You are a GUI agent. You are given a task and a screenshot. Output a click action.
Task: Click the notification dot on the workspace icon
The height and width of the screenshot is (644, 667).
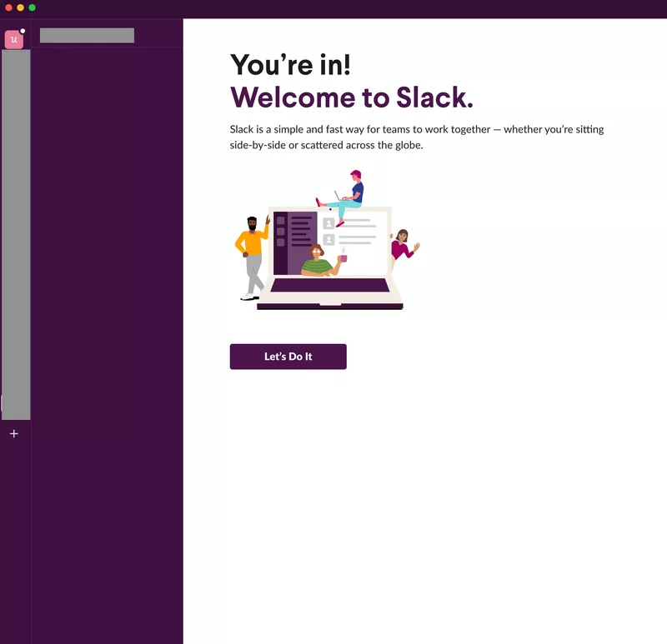(22, 30)
